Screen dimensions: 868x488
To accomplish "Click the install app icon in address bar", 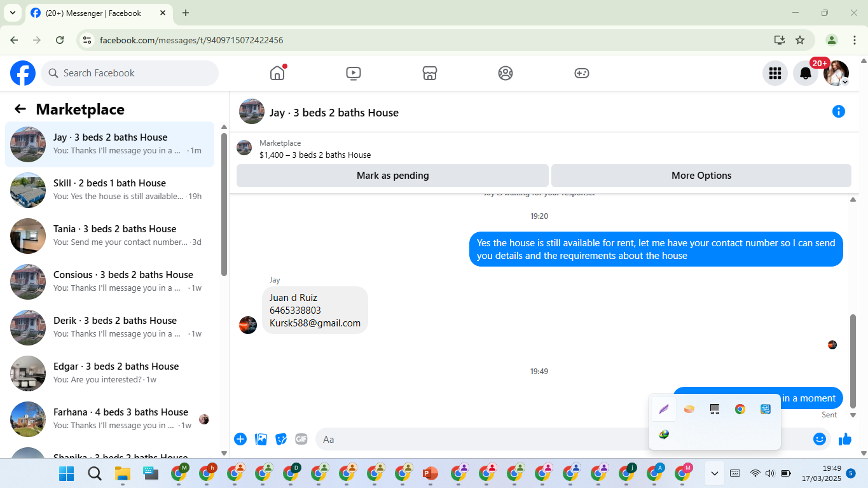I will tap(780, 40).
